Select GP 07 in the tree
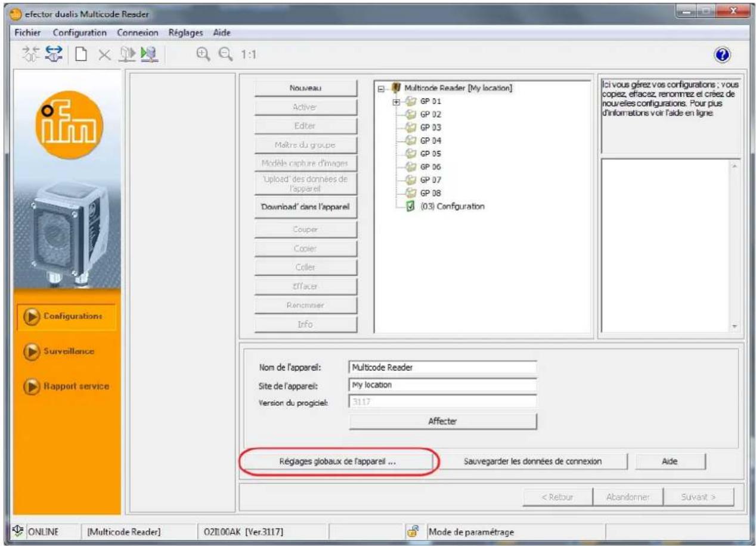Image resolution: width=756 pixels, height=546 pixels. click(430, 180)
